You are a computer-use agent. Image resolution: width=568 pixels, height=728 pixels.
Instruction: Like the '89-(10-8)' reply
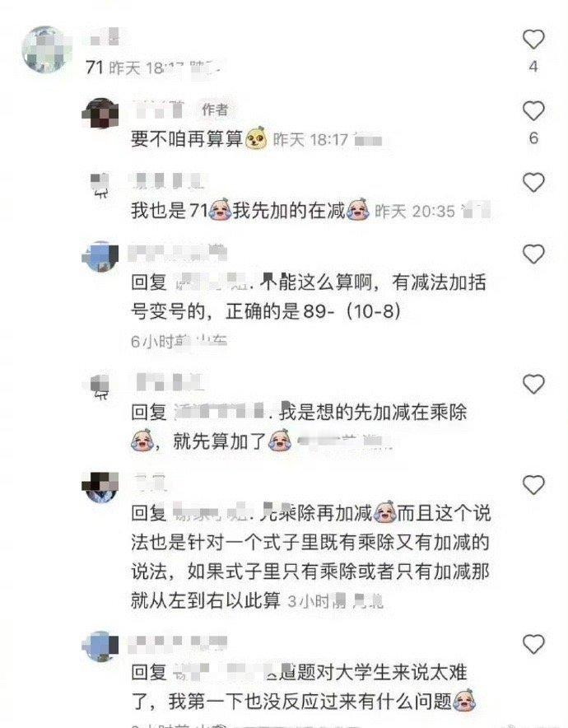click(x=533, y=254)
